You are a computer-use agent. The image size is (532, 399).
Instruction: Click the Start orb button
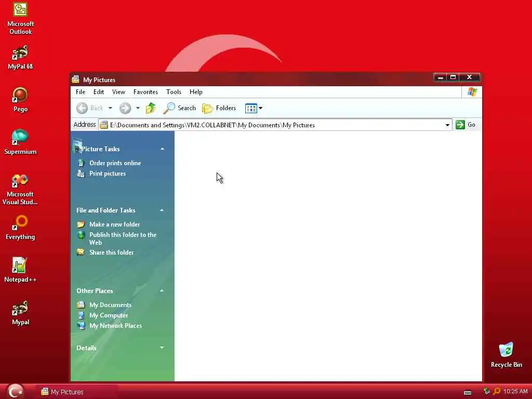[x=15, y=391]
